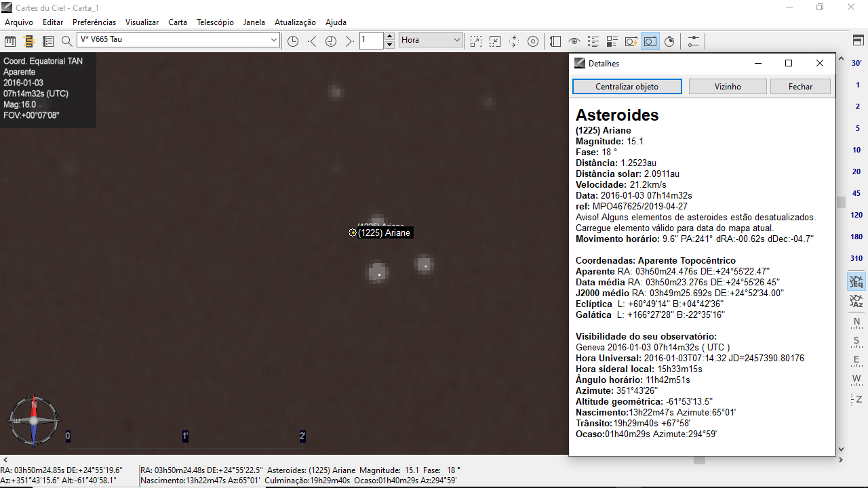Viewport: 868px width, 488px height.
Task: Open Arquivo menu
Action: click(19, 22)
